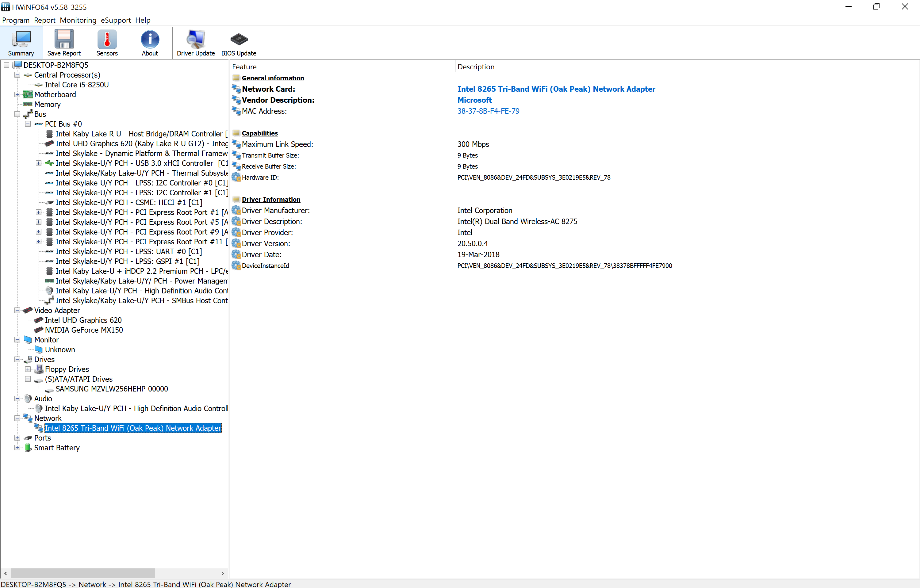920x588 pixels.
Task: Expand the Smart Battery node
Action: (x=17, y=448)
